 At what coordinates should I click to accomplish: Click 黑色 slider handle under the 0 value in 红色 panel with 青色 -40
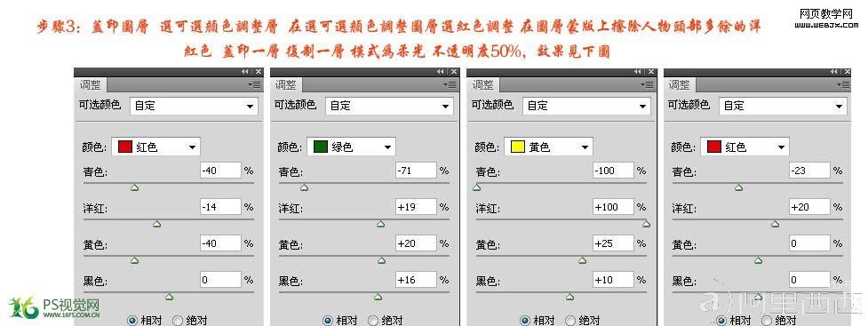[170, 298]
